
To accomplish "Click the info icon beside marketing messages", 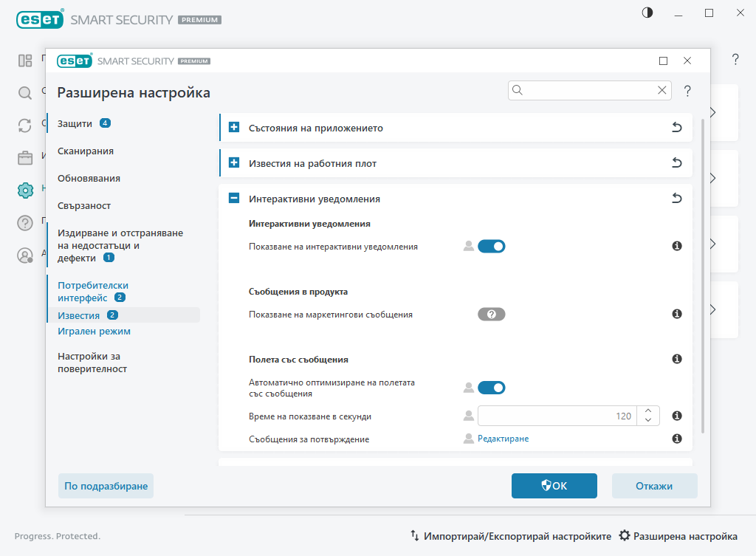I will coord(676,314).
